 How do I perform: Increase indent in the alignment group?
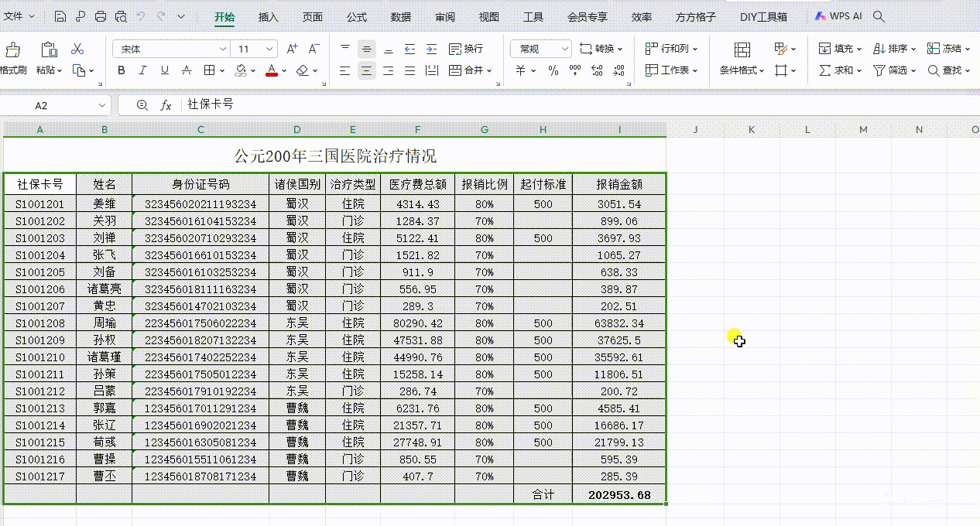432,49
